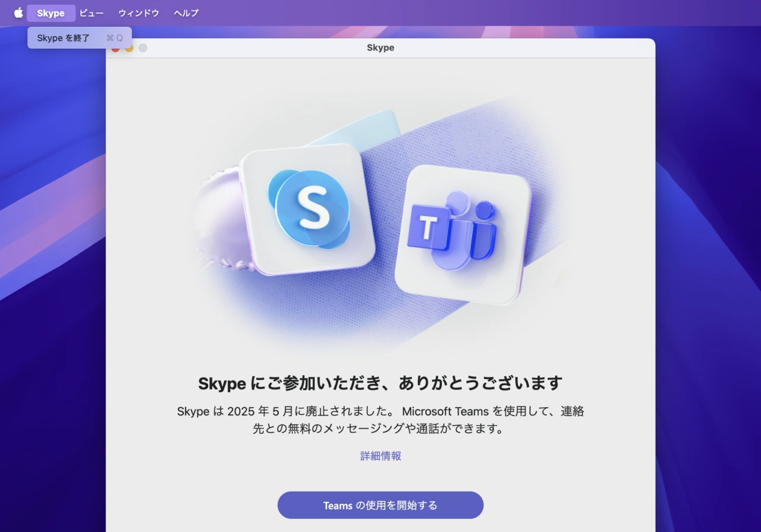Viewport: 761px width, 532px height.
Task: Click the Microsoft Teams words in description
Action: click(445, 411)
